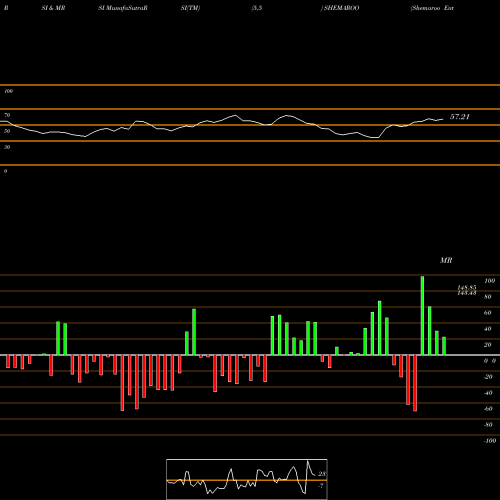
Task: Click the '30' level label on the RSI panel
Action: pyautogui.click(x=7, y=147)
